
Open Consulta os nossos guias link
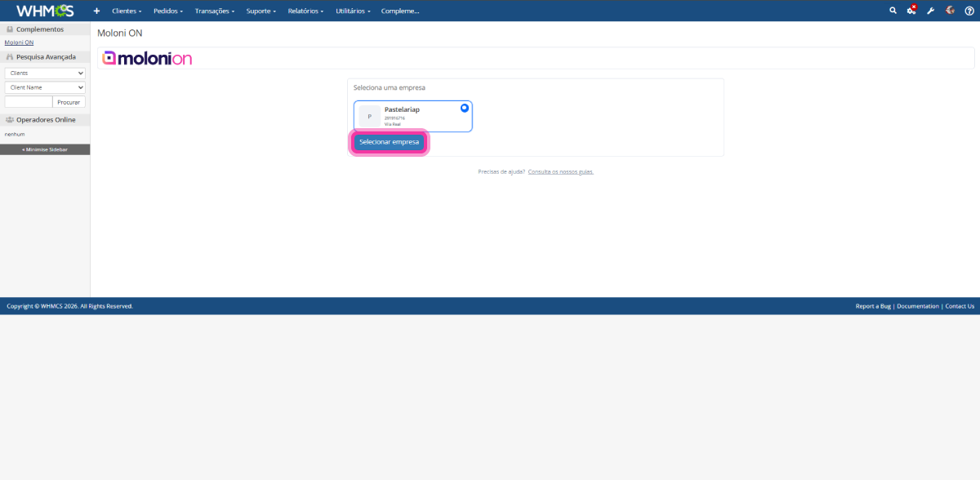point(561,171)
